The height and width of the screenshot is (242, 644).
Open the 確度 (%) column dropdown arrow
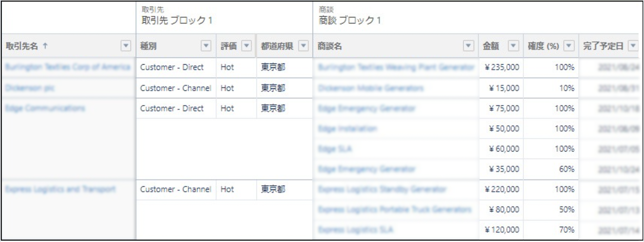point(569,46)
